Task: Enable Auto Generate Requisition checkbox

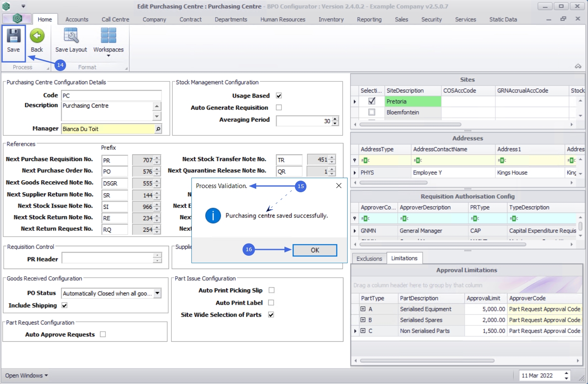Action: [x=279, y=108]
